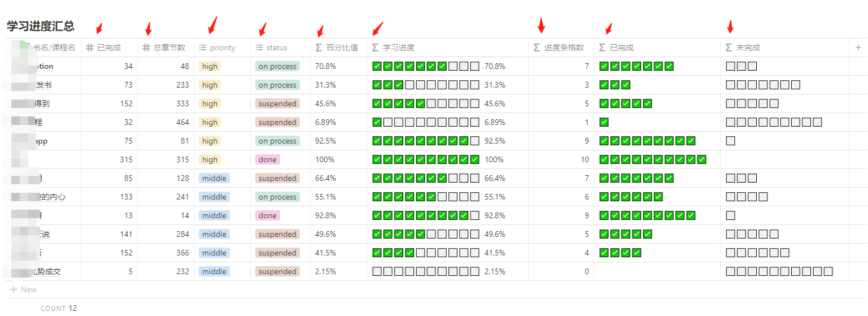Select the total chapters cell showing 81
Viewport: 868px width, 316px height.
165,141
